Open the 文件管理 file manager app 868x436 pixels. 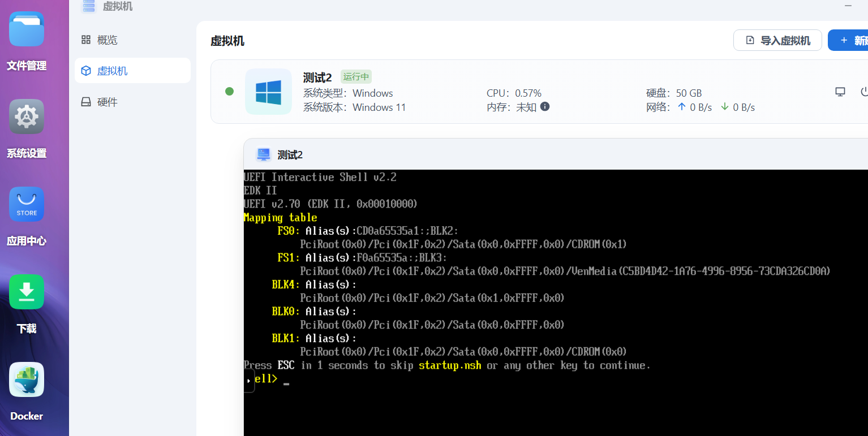(x=27, y=29)
